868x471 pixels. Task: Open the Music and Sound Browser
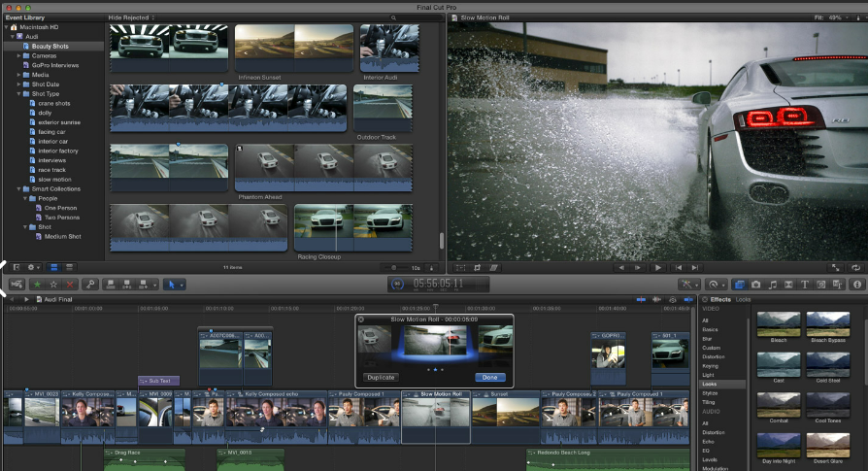(772, 285)
